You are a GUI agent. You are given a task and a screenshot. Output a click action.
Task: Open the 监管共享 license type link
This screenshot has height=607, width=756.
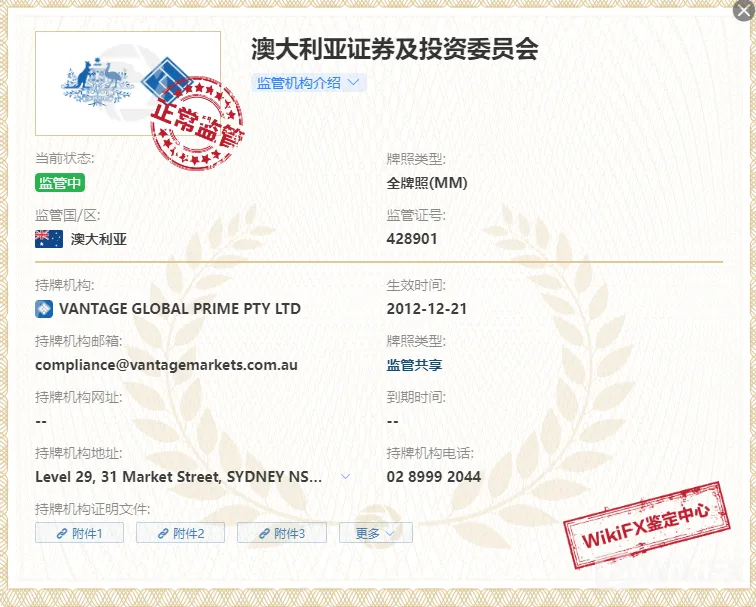pos(414,365)
